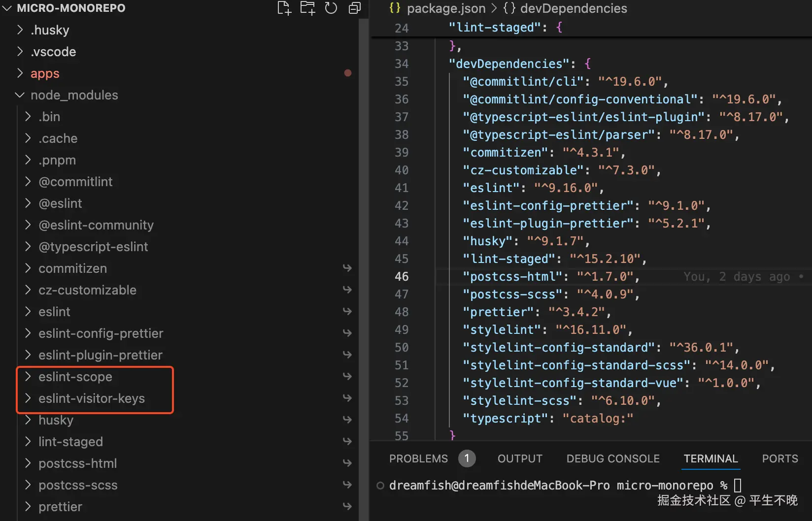Click the symlink arrow icon beside cz-customizable
Viewport: 812px width, 521px height.
click(x=347, y=290)
